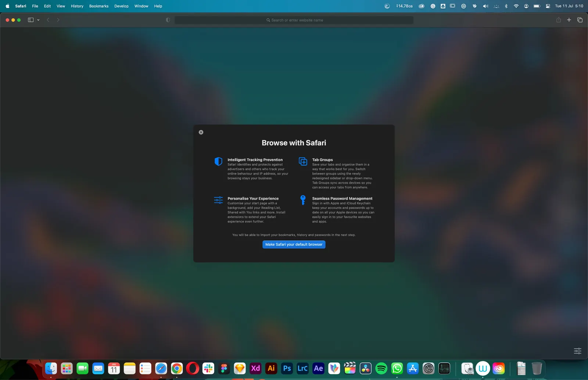Click Make Safari your default browser
The width and height of the screenshot is (588, 380).
pos(294,244)
